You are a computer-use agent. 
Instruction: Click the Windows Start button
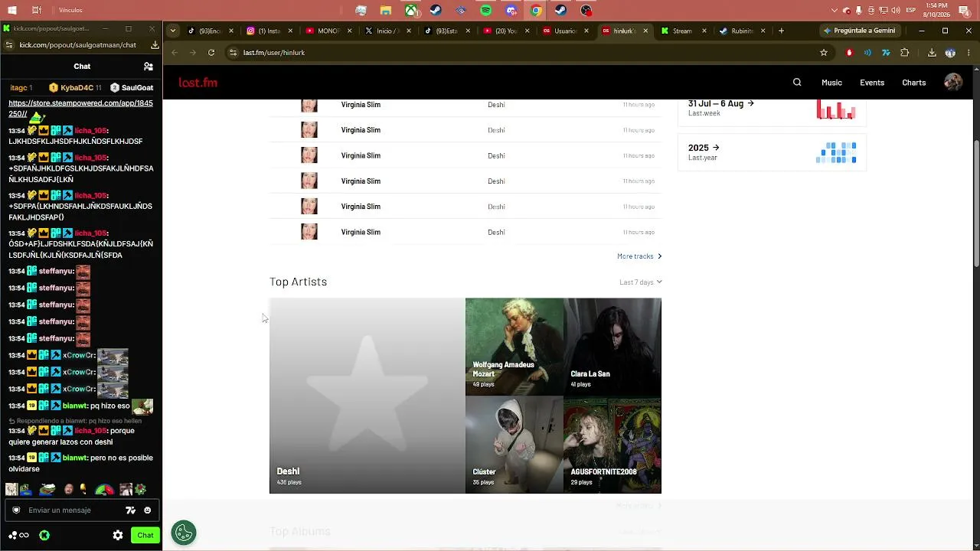tap(13, 11)
